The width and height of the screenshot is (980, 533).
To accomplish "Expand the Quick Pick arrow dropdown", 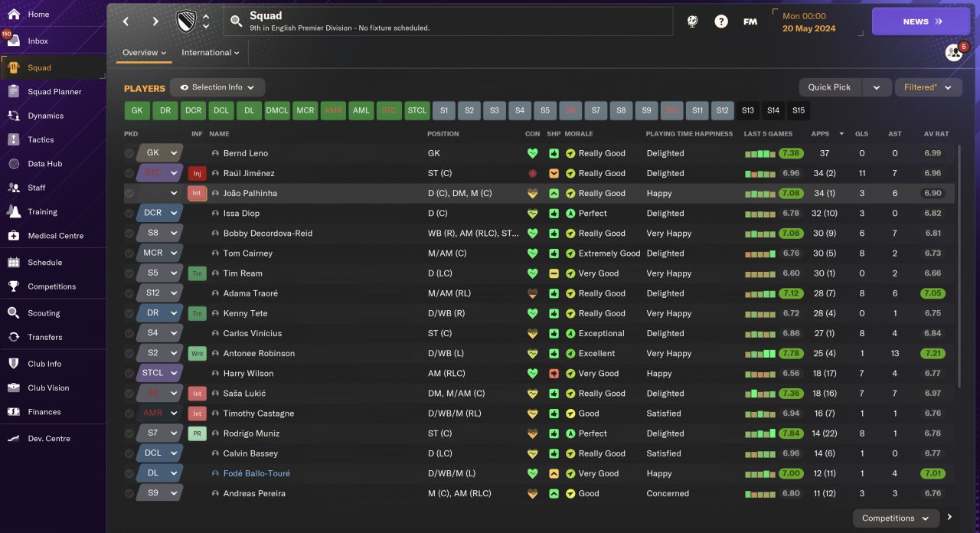I will click(x=877, y=87).
